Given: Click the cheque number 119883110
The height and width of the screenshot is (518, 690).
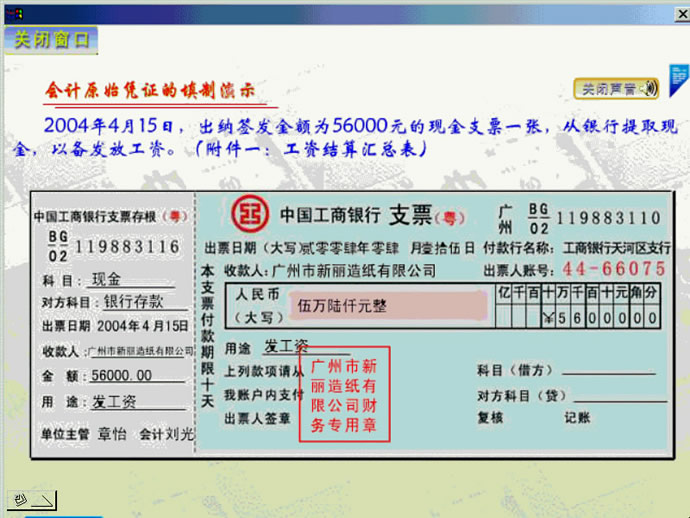Looking at the screenshot, I should coord(608,218).
